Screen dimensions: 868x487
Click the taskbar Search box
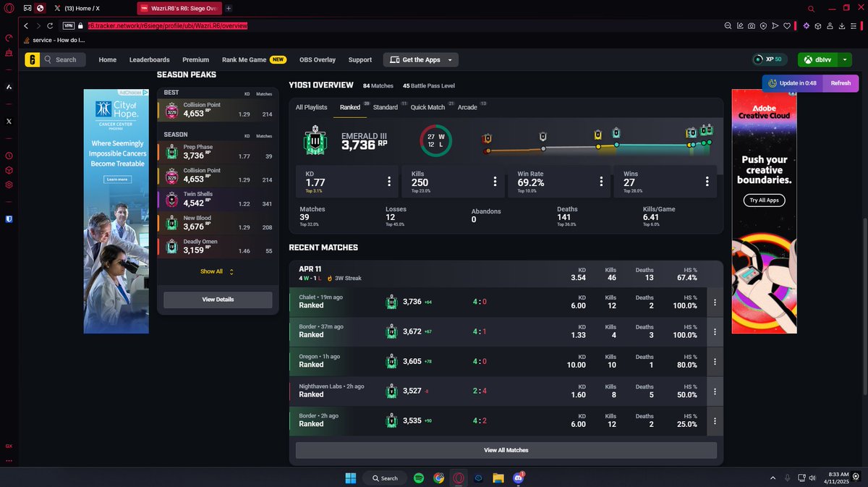point(384,478)
